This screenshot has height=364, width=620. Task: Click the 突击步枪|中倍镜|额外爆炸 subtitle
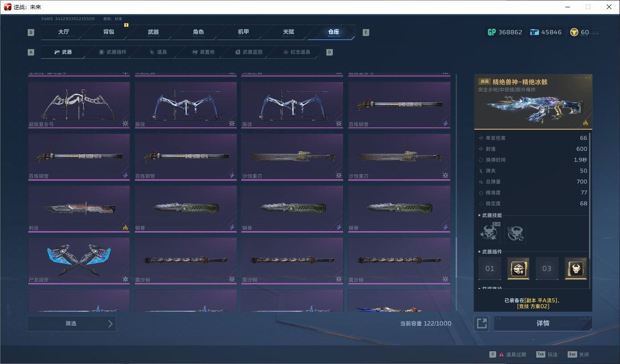coord(507,90)
